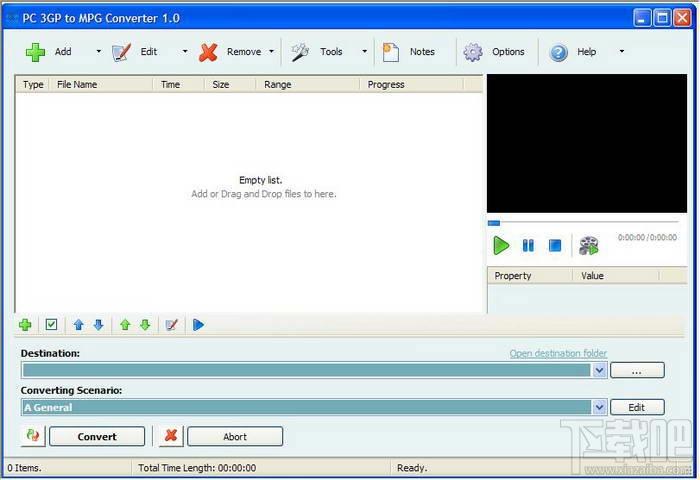
Task: Pause the preview playback
Action: pyautogui.click(x=528, y=245)
